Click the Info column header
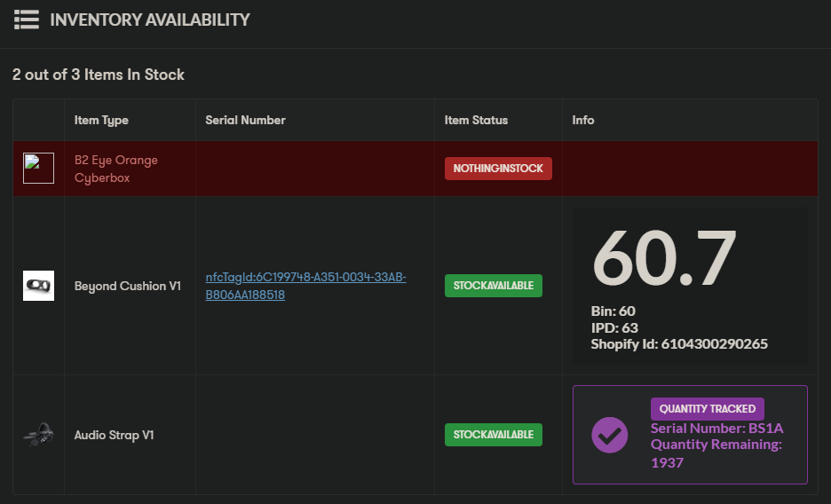The width and height of the screenshot is (831, 504). coord(583,120)
